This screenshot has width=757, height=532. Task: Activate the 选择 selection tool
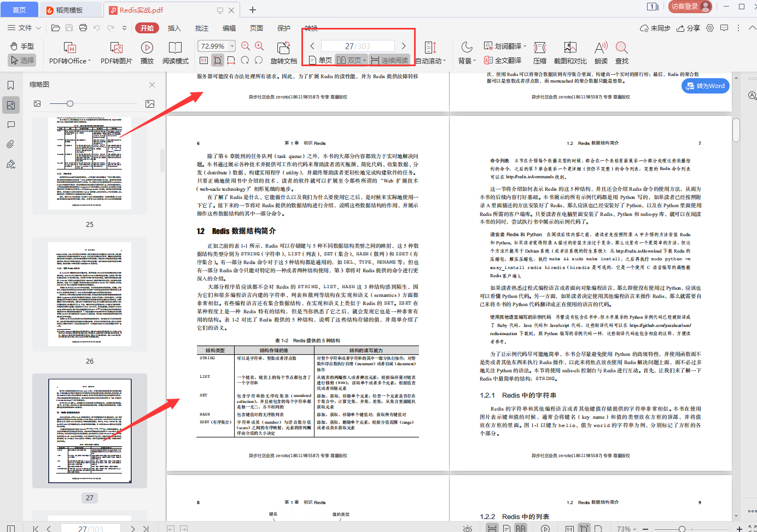[22, 60]
